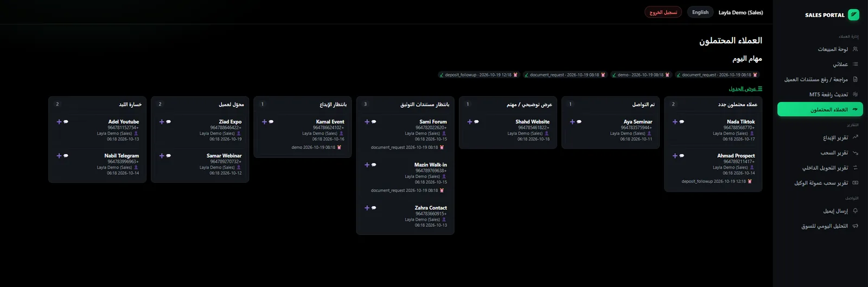Open comment bubble for Sami Forum
The height and width of the screenshot is (287, 868).
374,122
